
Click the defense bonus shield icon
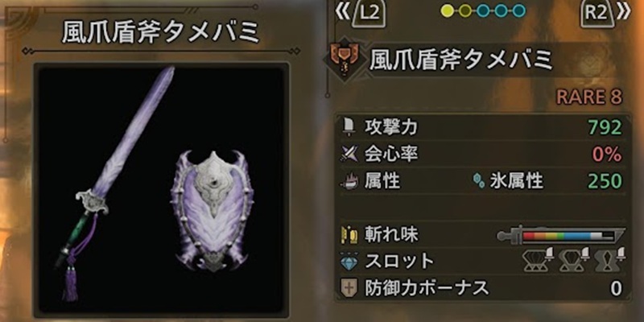point(349,288)
